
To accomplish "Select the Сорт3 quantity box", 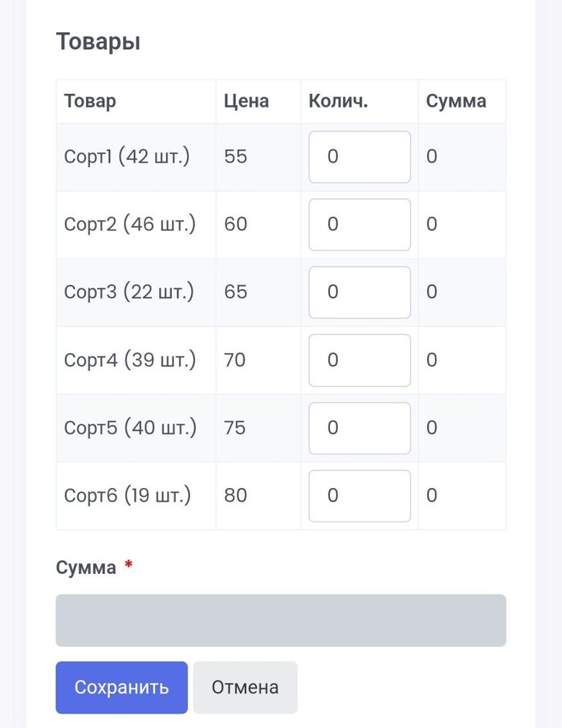I will click(x=360, y=292).
